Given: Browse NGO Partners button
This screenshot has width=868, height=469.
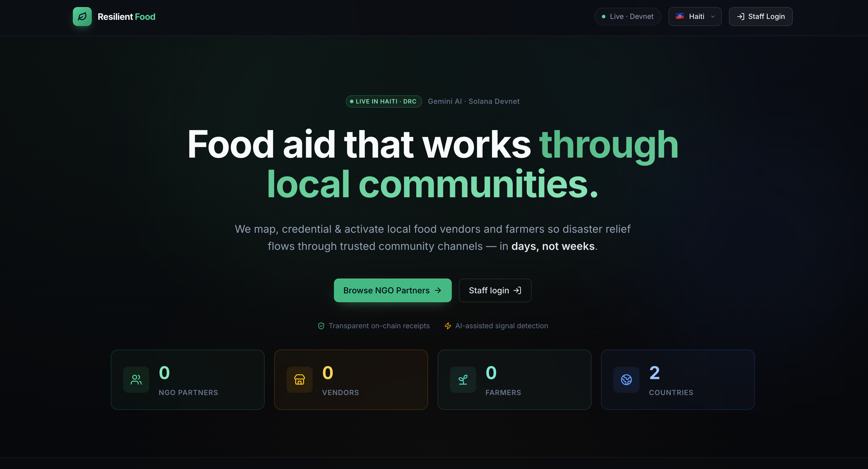Looking at the screenshot, I should (393, 290).
